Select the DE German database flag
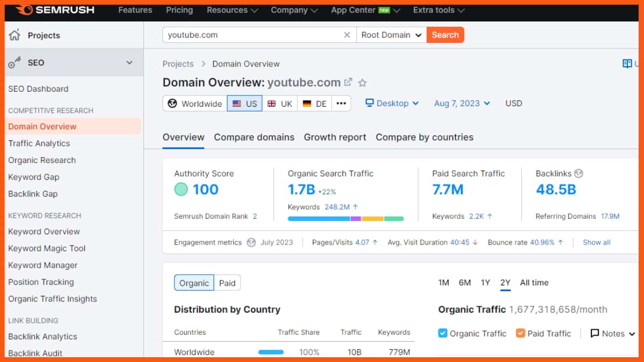Viewport: 644px width, 362px height. pyautogui.click(x=314, y=104)
